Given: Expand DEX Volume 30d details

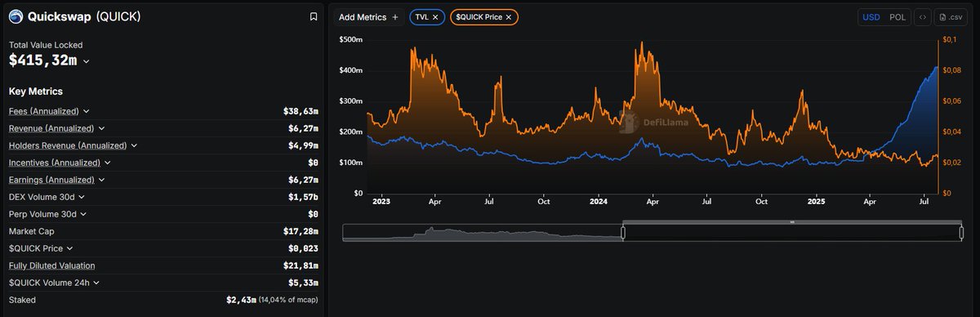Looking at the screenshot, I should pos(81,197).
